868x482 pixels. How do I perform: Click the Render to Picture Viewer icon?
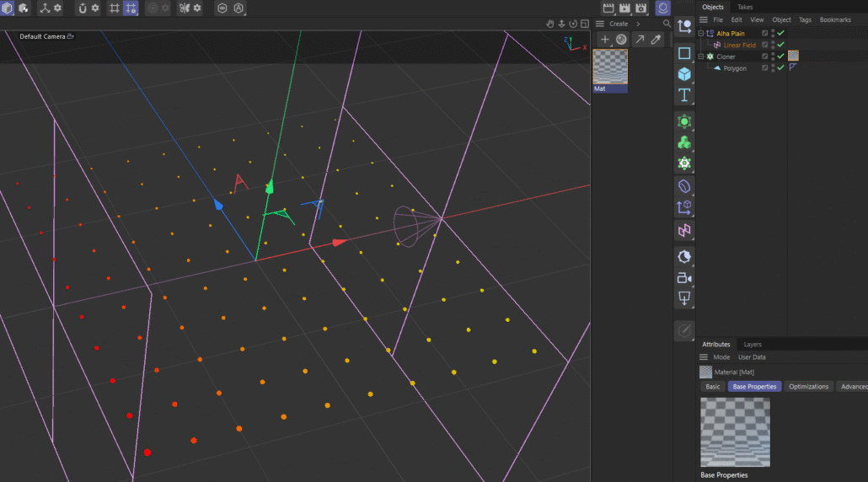point(625,8)
